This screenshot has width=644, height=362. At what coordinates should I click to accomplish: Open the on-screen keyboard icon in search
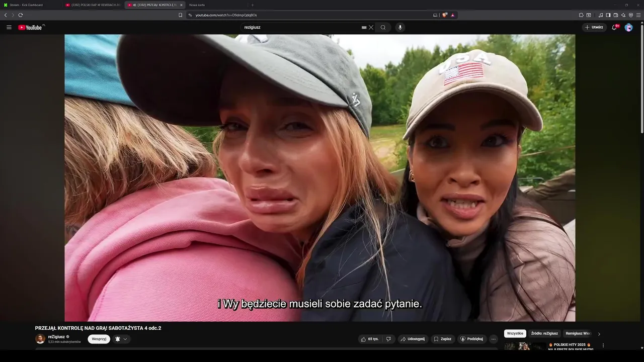coord(364,27)
